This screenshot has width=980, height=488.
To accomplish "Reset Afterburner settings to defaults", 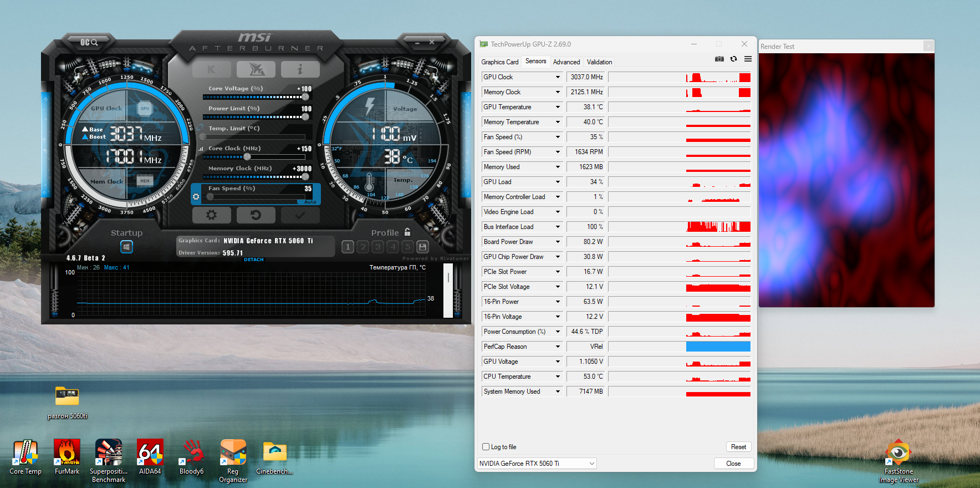I will click(x=256, y=215).
